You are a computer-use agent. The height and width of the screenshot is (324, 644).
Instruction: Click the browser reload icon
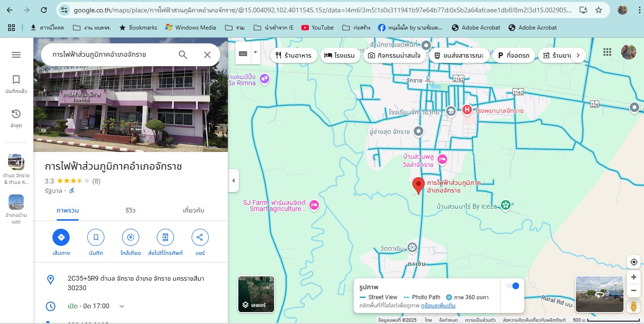coord(44,10)
